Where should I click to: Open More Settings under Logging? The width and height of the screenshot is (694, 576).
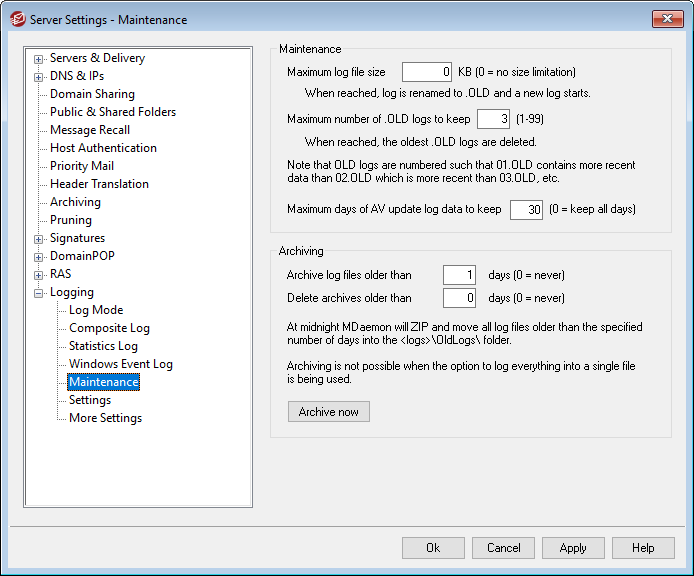105,418
